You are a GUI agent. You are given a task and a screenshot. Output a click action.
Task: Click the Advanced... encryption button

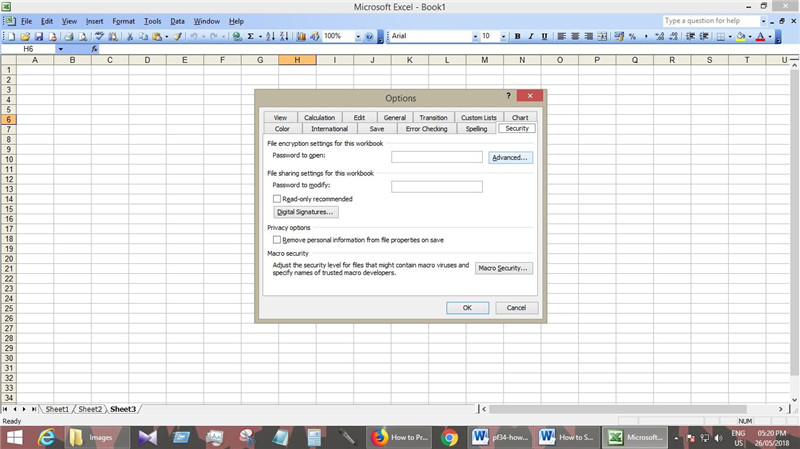coord(510,157)
